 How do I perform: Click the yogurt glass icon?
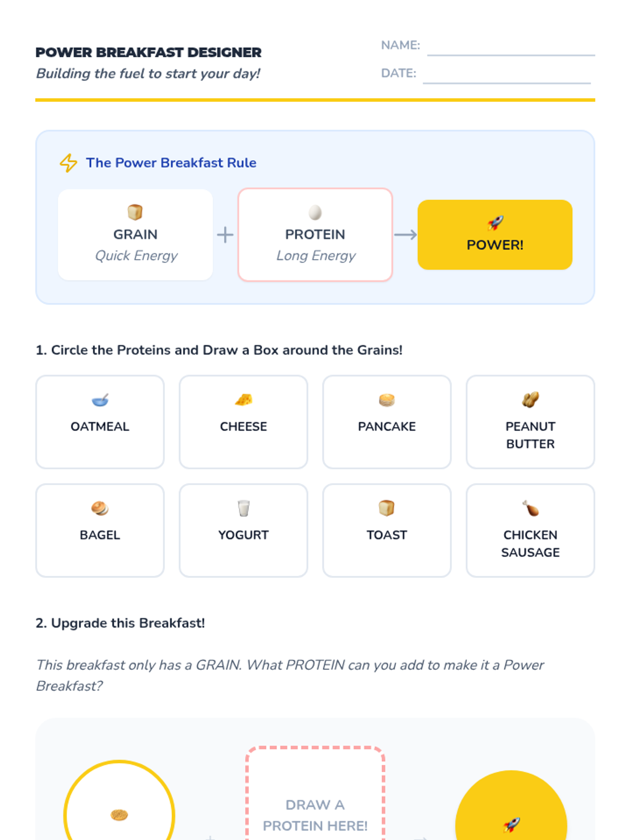(244, 508)
